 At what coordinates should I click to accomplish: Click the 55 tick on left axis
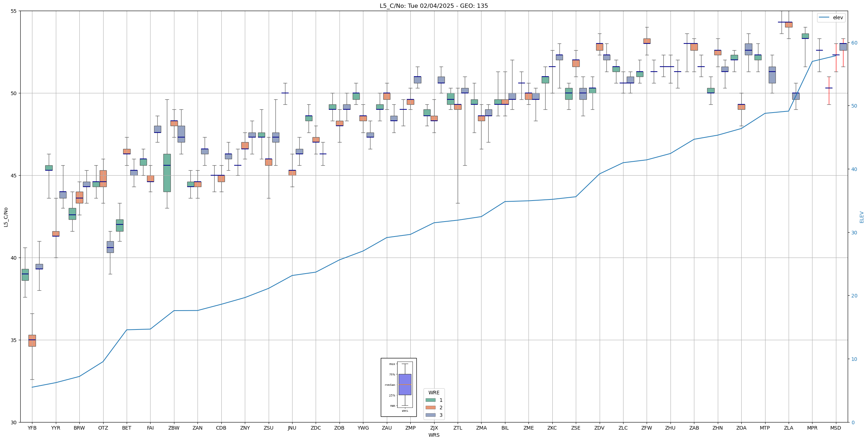pos(14,11)
